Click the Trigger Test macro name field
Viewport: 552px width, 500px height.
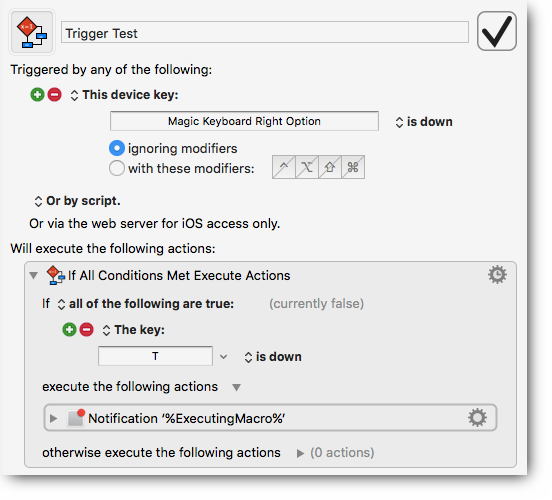(x=265, y=32)
